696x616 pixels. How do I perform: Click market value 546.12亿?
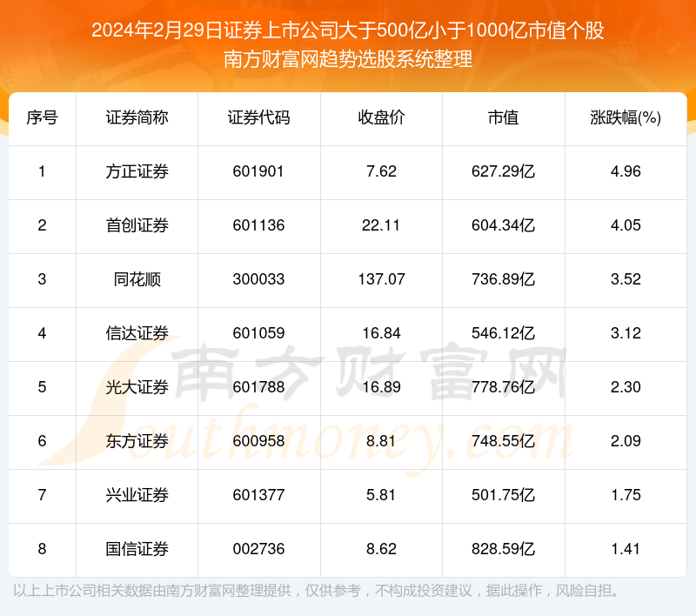pyautogui.click(x=504, y=333)
